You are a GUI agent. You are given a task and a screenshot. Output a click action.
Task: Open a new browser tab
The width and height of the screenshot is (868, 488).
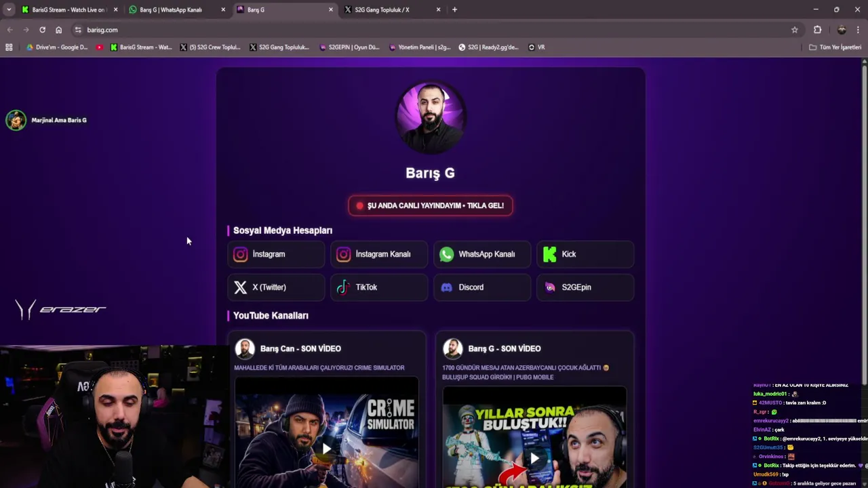tap(454, 9)
